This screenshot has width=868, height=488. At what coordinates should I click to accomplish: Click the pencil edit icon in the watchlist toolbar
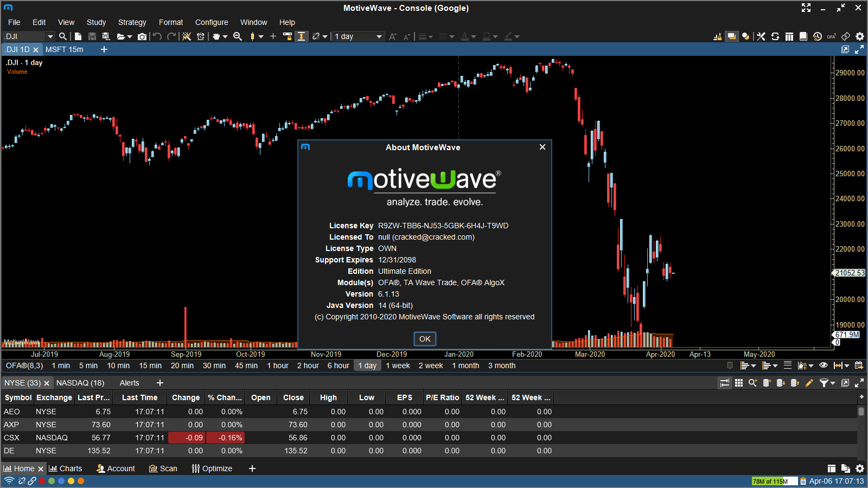tap(809, 383)
